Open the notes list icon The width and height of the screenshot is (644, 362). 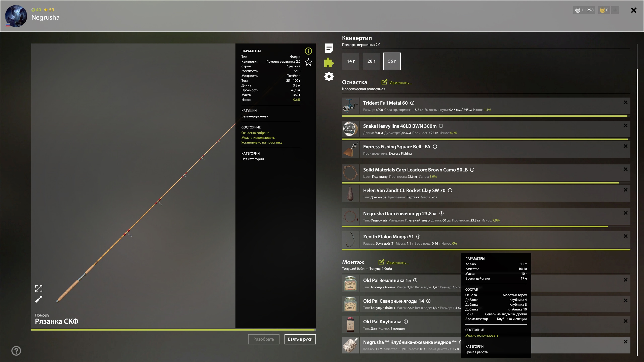point(329,48)
